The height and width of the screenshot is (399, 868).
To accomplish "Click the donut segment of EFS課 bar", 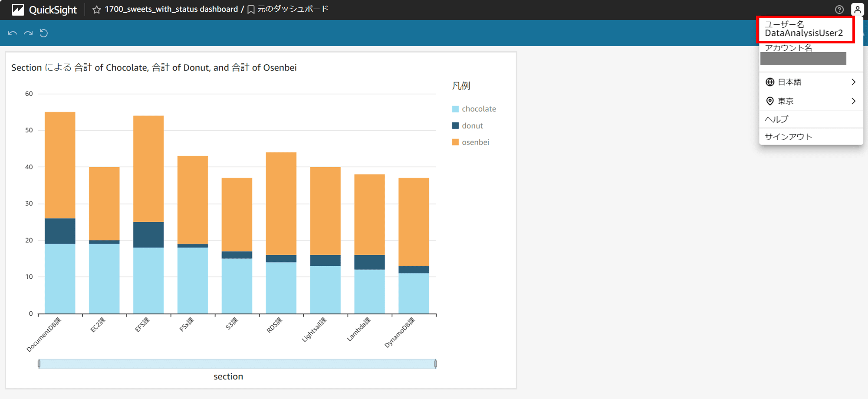I will pyautogui.click(x=148, y=235).
